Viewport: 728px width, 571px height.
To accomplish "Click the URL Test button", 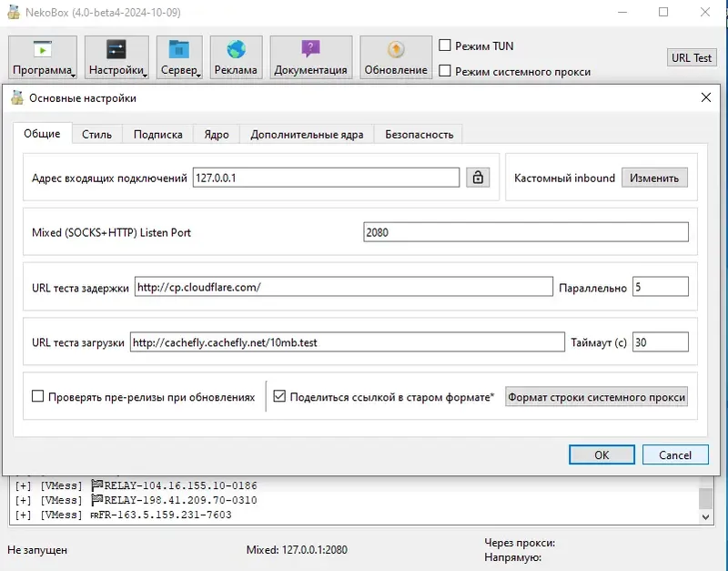I will tap(692, 57).
